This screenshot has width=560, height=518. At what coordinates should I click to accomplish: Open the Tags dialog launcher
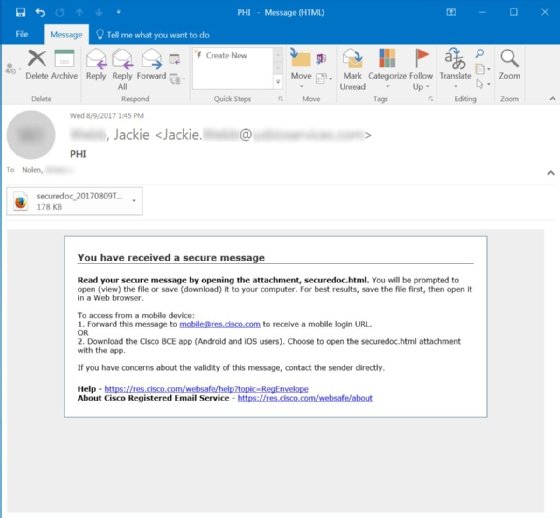click(x=431, y=99)
